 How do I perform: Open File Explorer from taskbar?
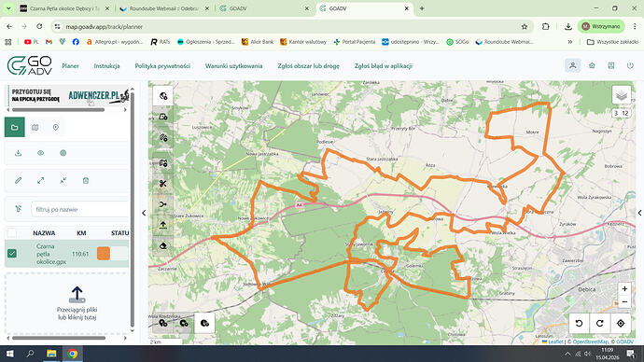click(x=51, y=354)
